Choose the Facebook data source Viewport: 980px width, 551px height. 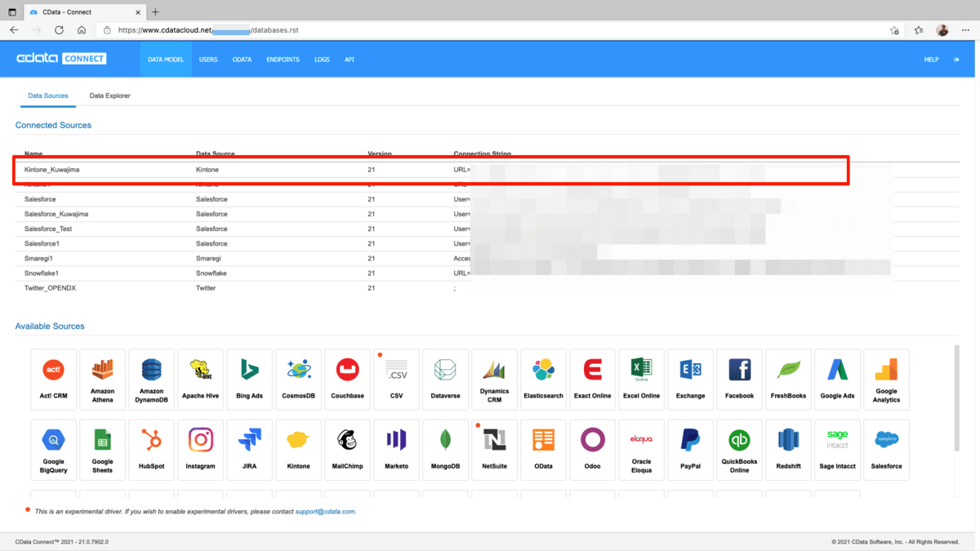coord(739,380)
